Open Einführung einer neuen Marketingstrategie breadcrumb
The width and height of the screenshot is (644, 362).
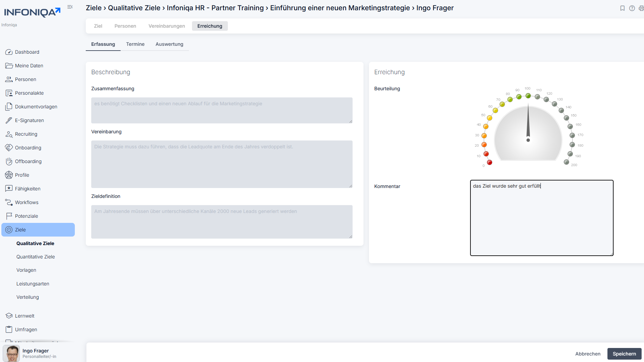340,8
